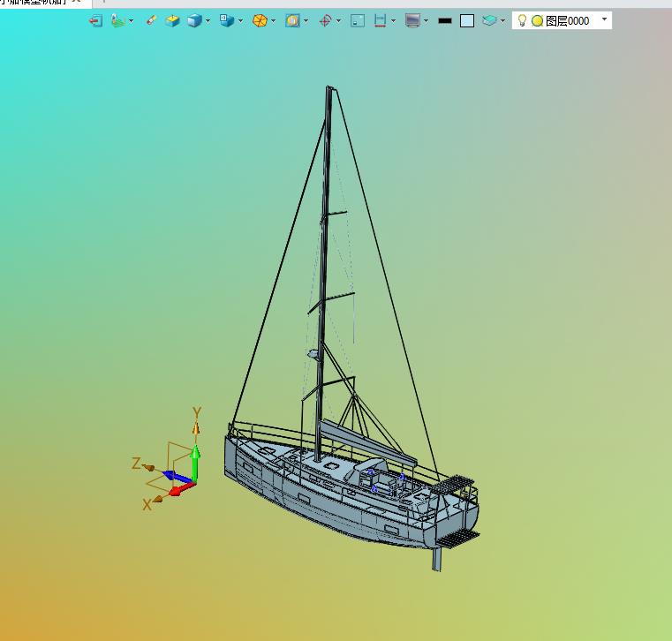Expand the stacked layers dropdown arrow
This screenshot has height=641, width=672.
(x=502, y=20)
